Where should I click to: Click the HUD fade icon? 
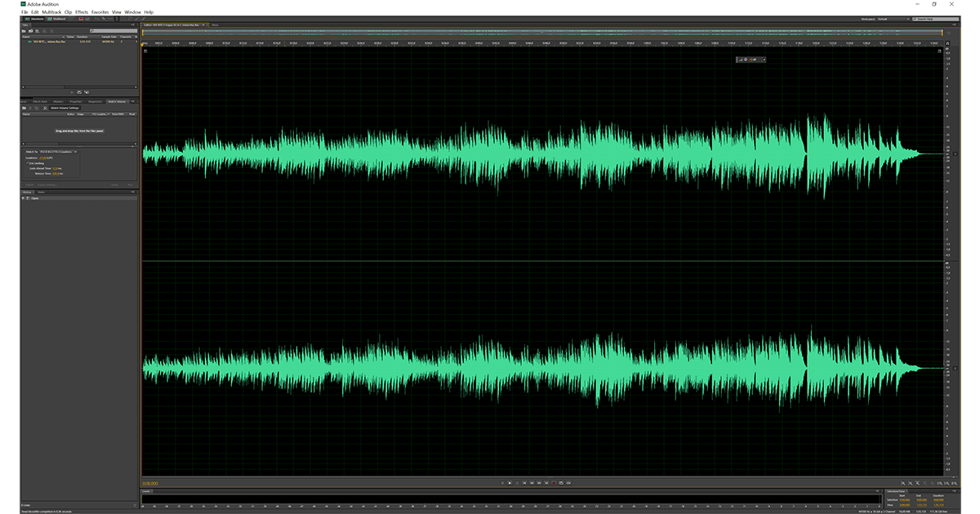pyautogui.click(x=741, y=60)
